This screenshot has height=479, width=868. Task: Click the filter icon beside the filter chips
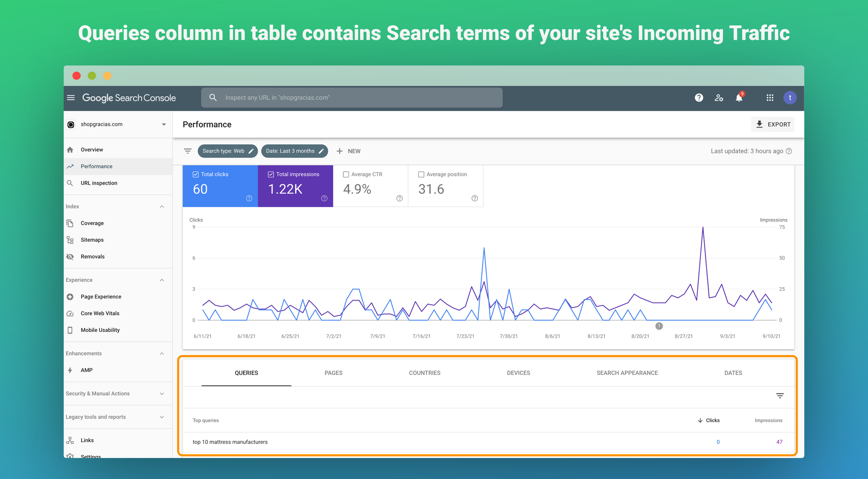(187, 151)
